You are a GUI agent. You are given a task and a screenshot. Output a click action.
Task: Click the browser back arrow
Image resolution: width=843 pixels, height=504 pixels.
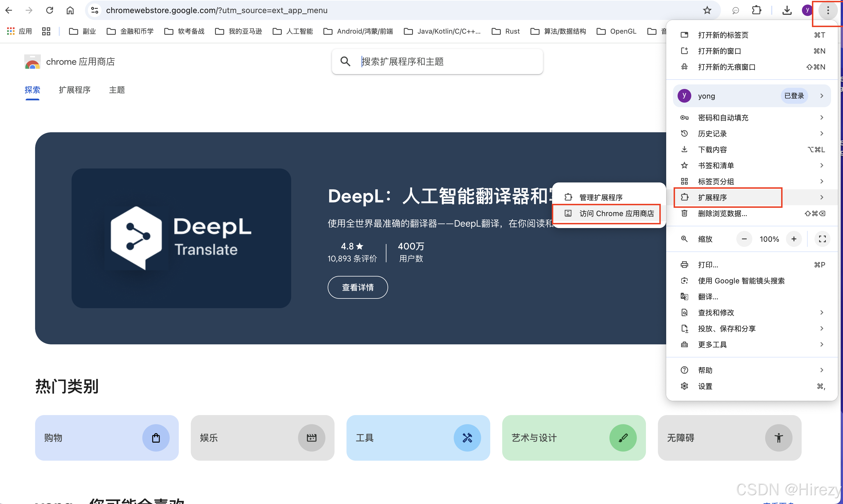pyautogui.click(x=9, y=10)
